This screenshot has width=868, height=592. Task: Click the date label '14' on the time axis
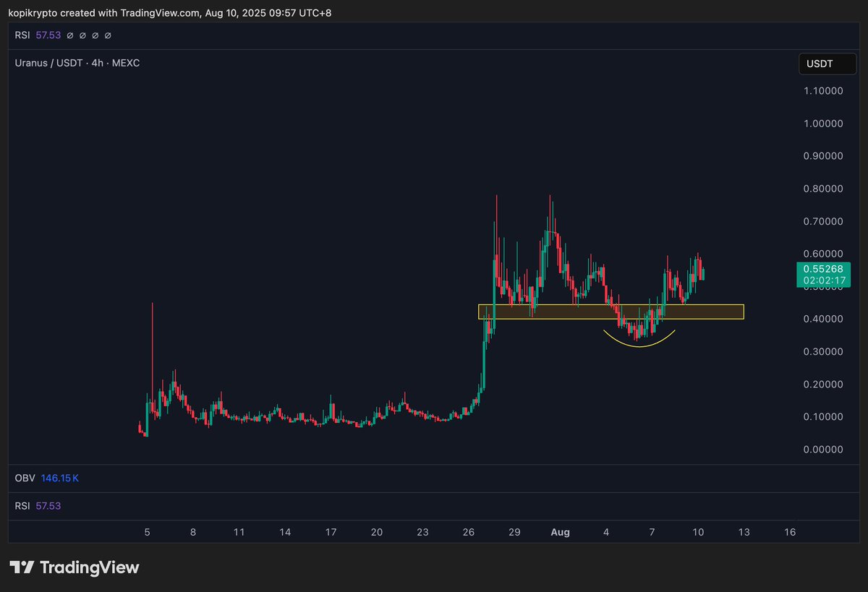[285, 532]
